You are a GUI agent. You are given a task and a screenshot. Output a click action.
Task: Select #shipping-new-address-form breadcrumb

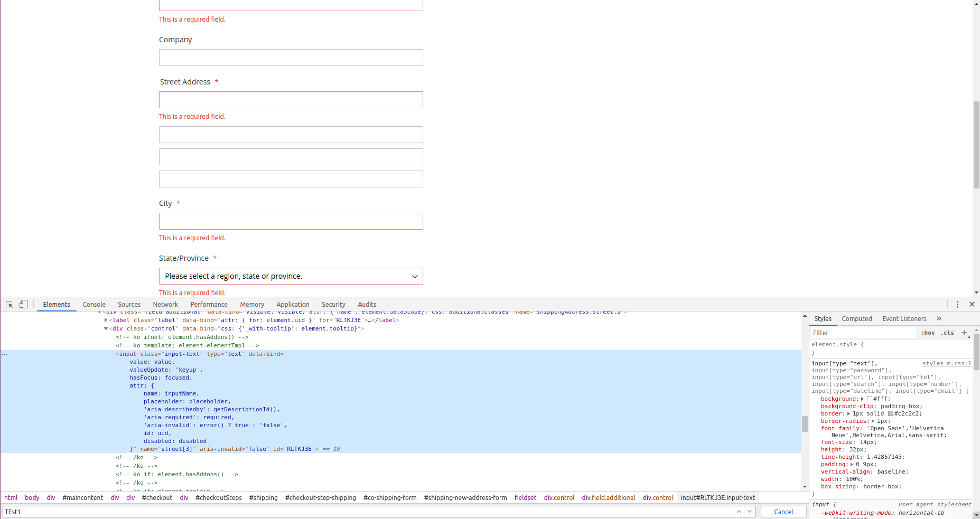click(465, 497)
